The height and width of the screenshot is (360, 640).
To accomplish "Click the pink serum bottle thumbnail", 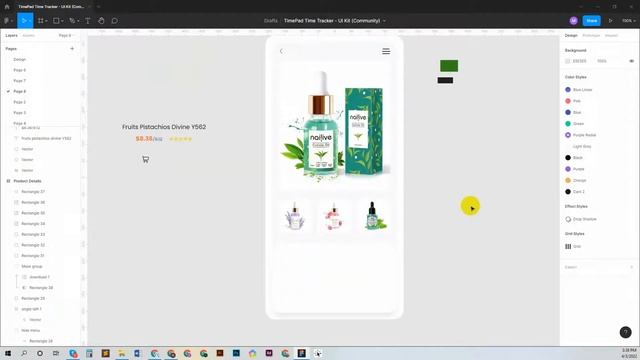I will [334, 216].
